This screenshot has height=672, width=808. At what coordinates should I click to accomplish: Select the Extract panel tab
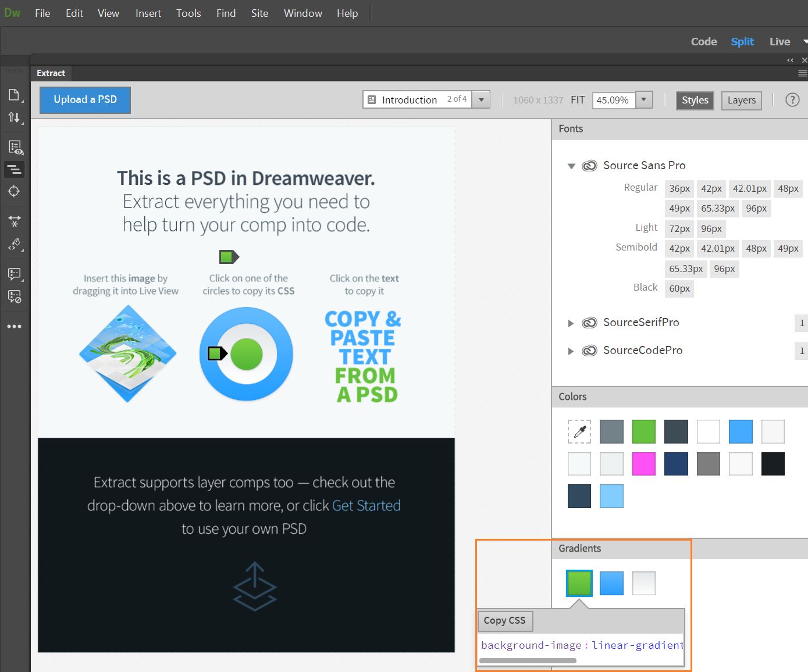pyautogui.click(x=51, y=73)
